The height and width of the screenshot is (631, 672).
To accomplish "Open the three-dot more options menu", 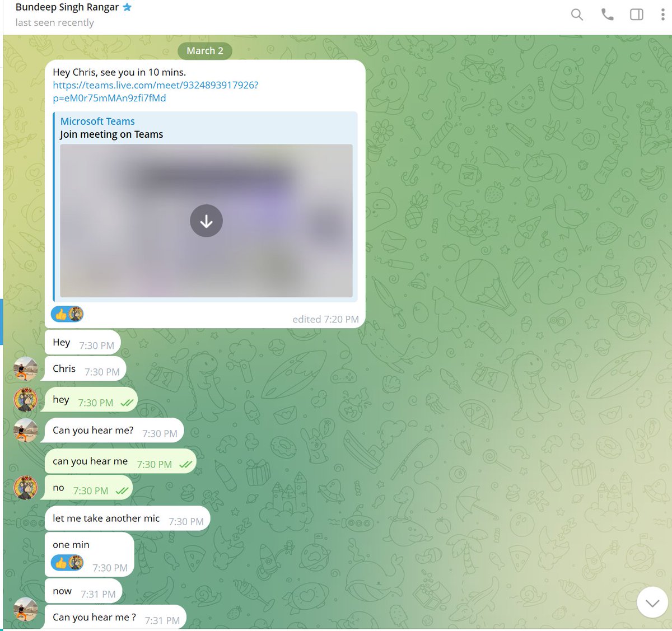I will 663,15.
